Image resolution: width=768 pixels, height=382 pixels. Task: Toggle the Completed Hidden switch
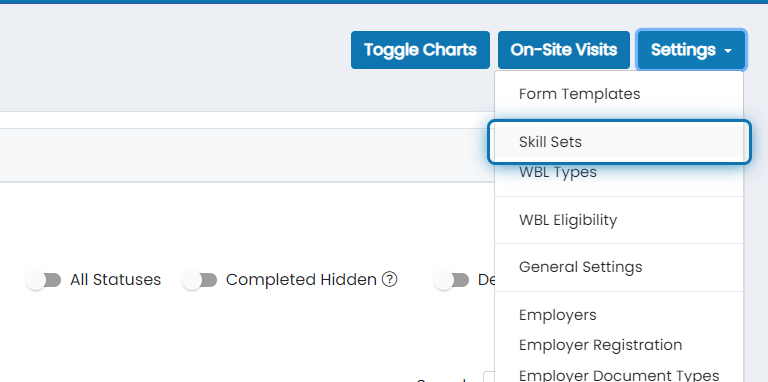click(x=199, y=280)
